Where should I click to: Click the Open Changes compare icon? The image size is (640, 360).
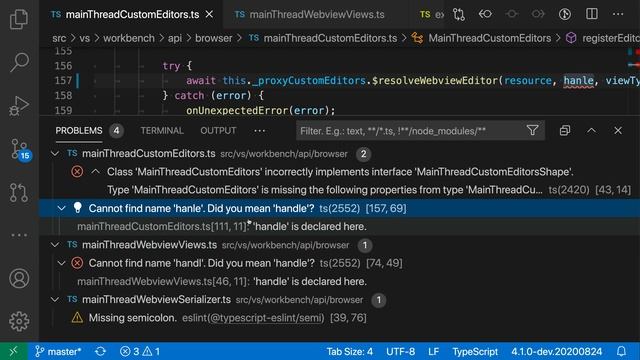pyautogui.click(x=459, y=14)
